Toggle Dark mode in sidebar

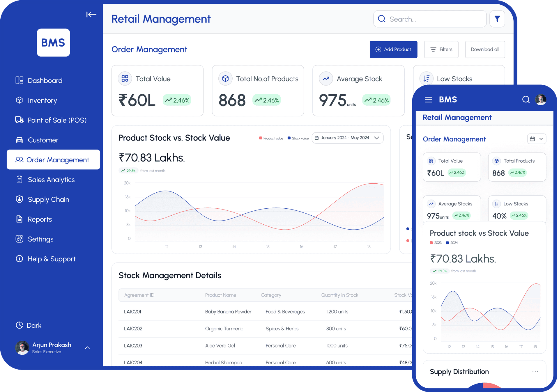tap(19, 325)
